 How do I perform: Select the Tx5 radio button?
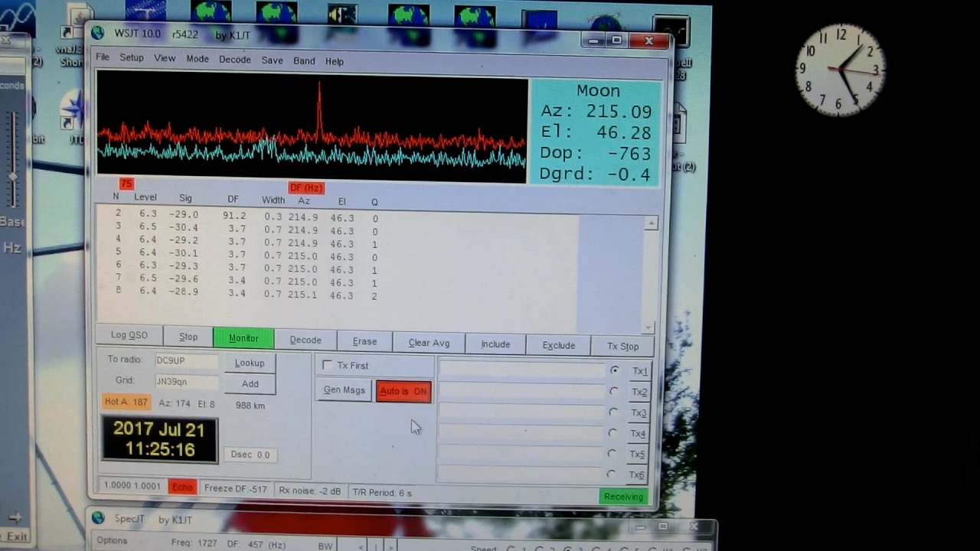coord(612,453)
